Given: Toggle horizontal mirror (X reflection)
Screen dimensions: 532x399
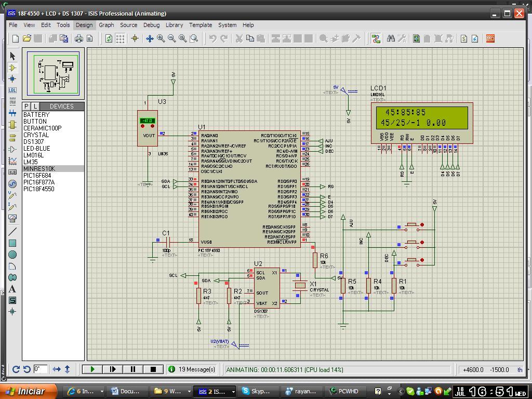Looking at the screenshot, I should tap(56, 369).
